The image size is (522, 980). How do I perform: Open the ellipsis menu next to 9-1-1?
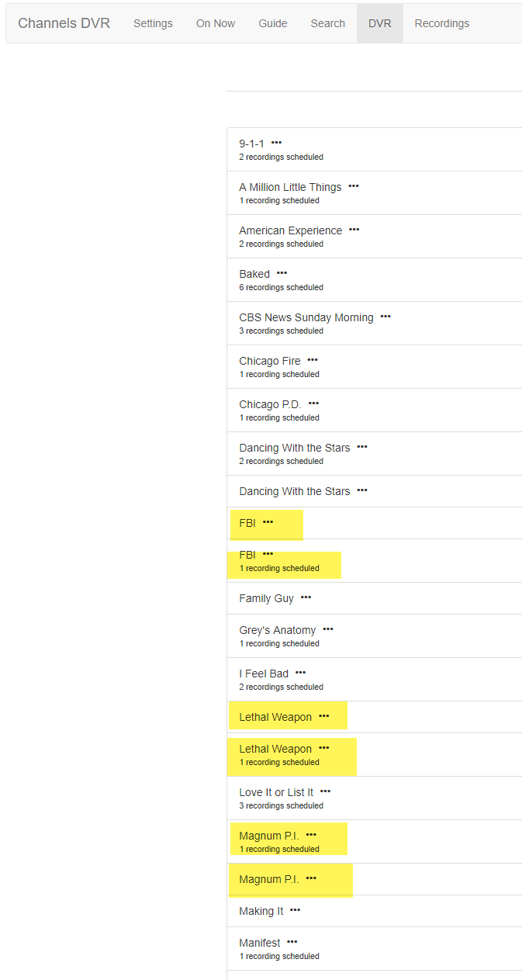click(276, 143)
